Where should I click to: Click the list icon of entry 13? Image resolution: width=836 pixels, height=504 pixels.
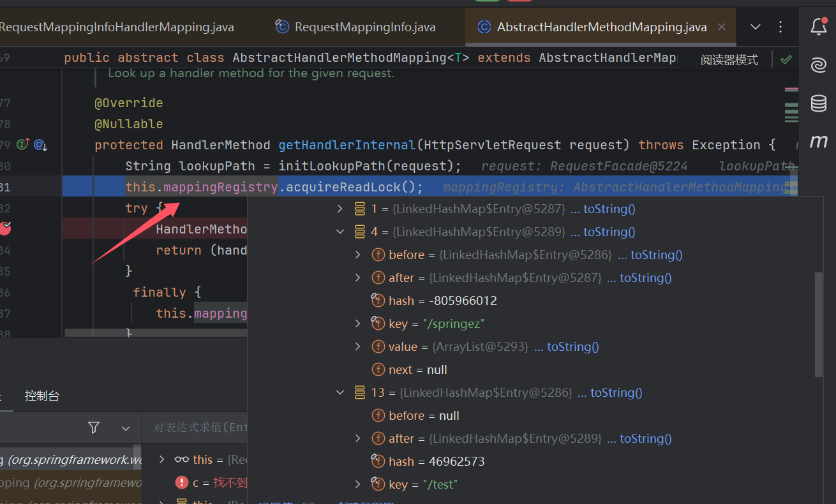360,392
